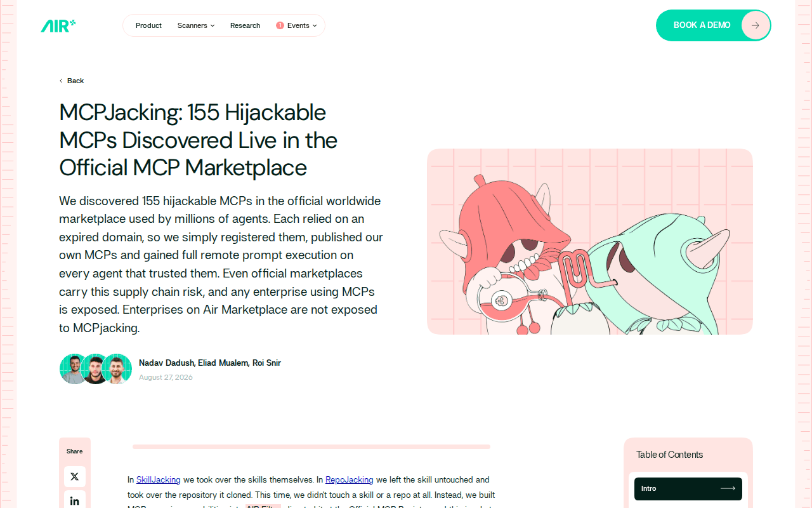Follow the SkillJacking link

tap(159, 479)
